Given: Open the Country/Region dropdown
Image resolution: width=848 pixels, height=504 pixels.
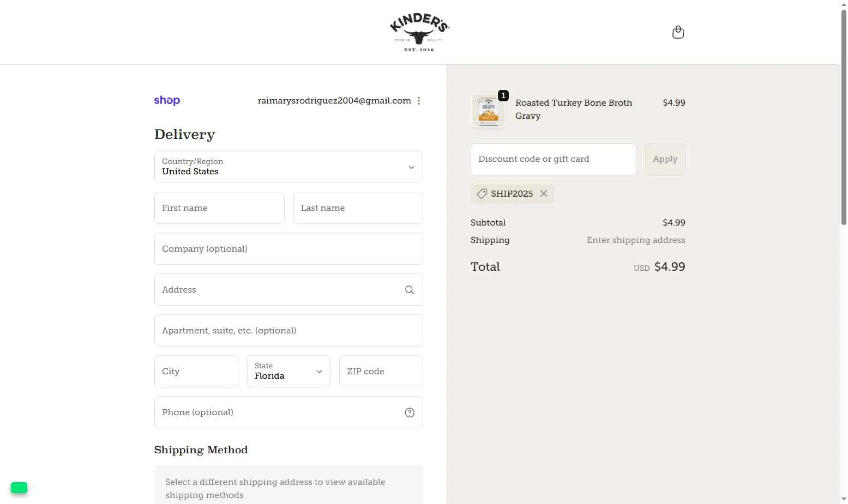Looking at the screenshot, I should pos(288,167).
